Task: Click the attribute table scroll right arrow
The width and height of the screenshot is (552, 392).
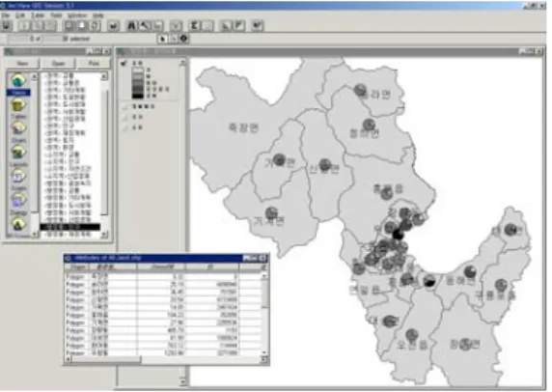Action: pos(264,359)
